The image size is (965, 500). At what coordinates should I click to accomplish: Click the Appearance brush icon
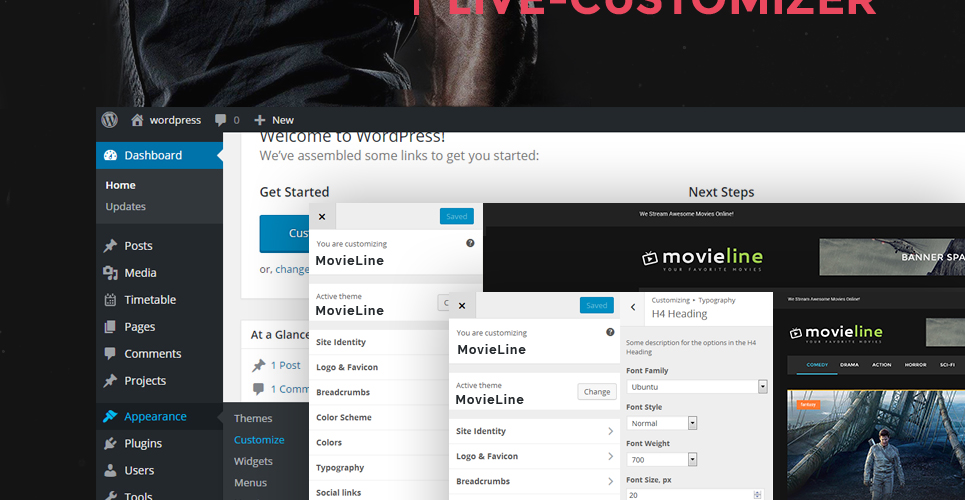pos(110,416)
